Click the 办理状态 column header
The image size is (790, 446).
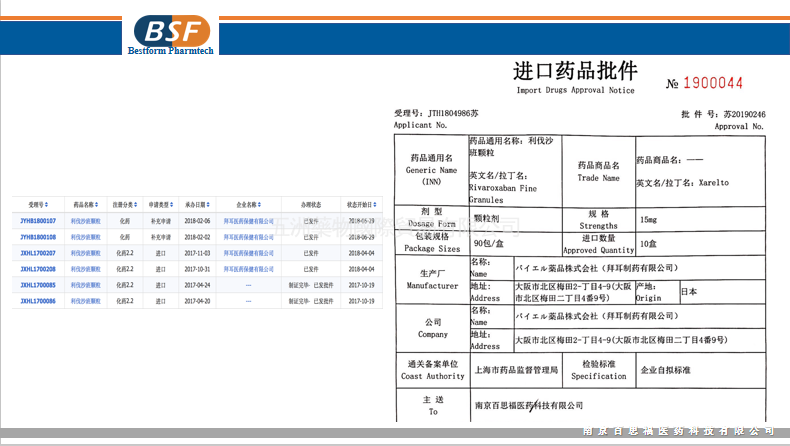pos(311,205)
